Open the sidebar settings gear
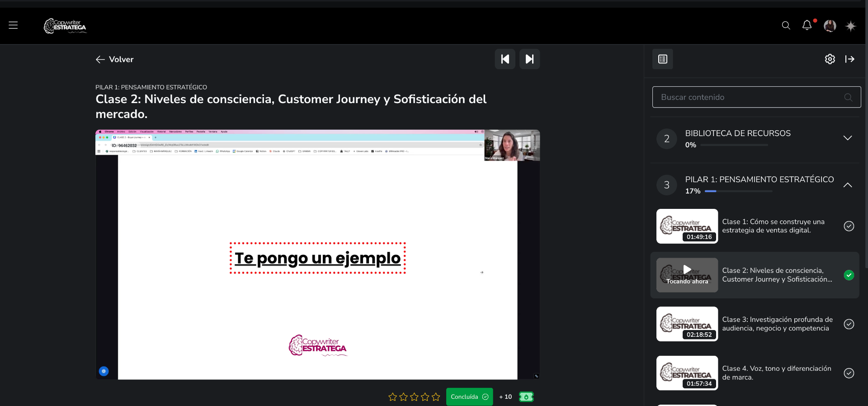The width and height of the screenshot is (868, 406). 830,59
